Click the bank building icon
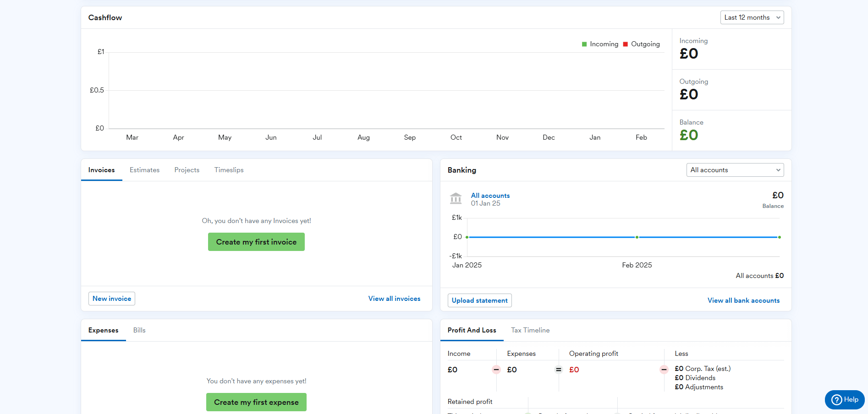 coord(456,198)
